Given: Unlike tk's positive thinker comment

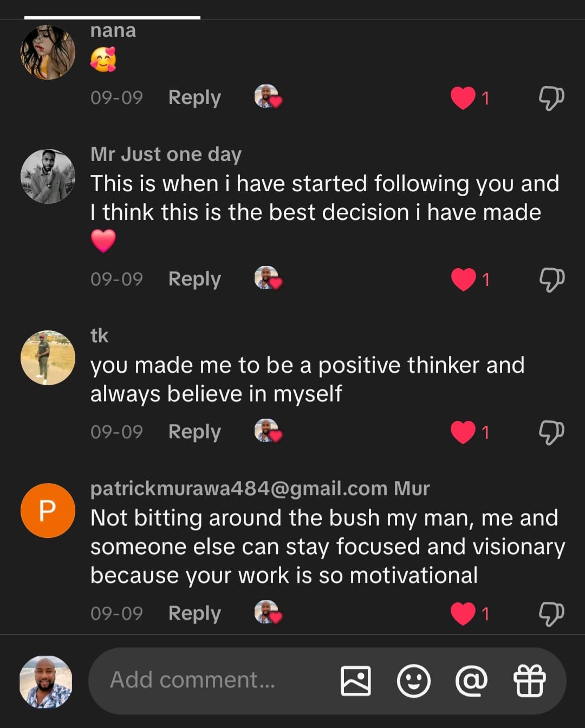Looking at the screenshot, I should (x=463, y=432).
